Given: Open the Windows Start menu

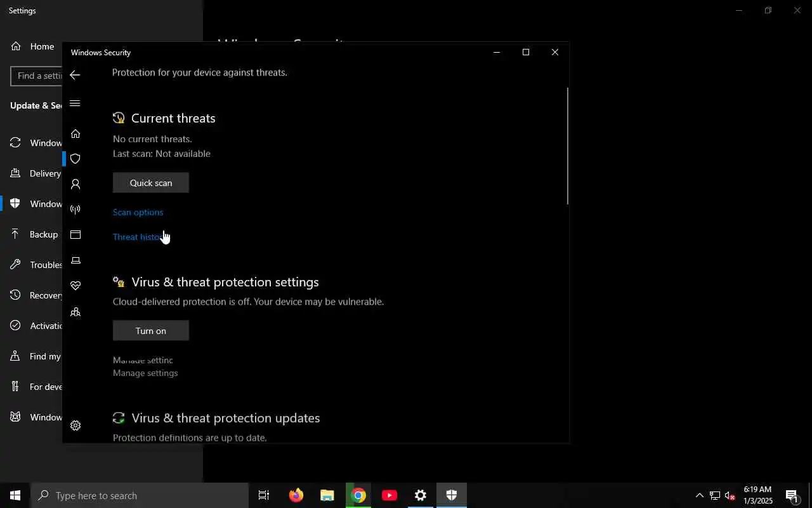Looking at the screenshot, I should click(15, 495).
